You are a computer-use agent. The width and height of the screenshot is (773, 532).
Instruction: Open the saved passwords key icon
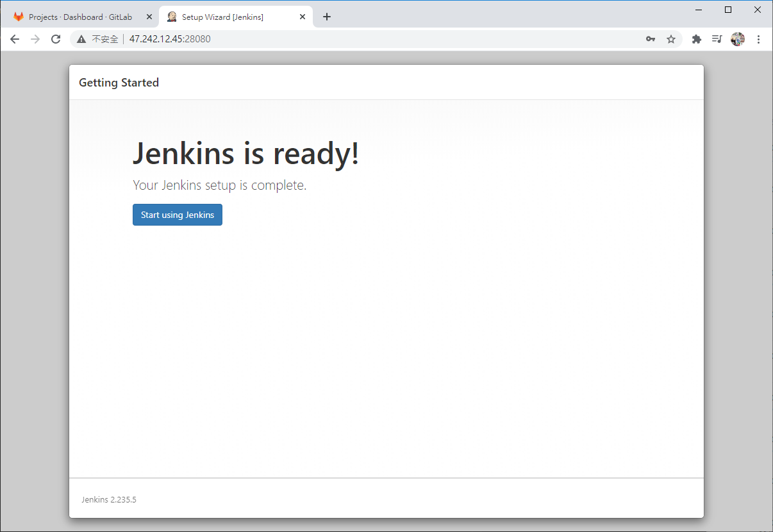[x=651, y=39]
